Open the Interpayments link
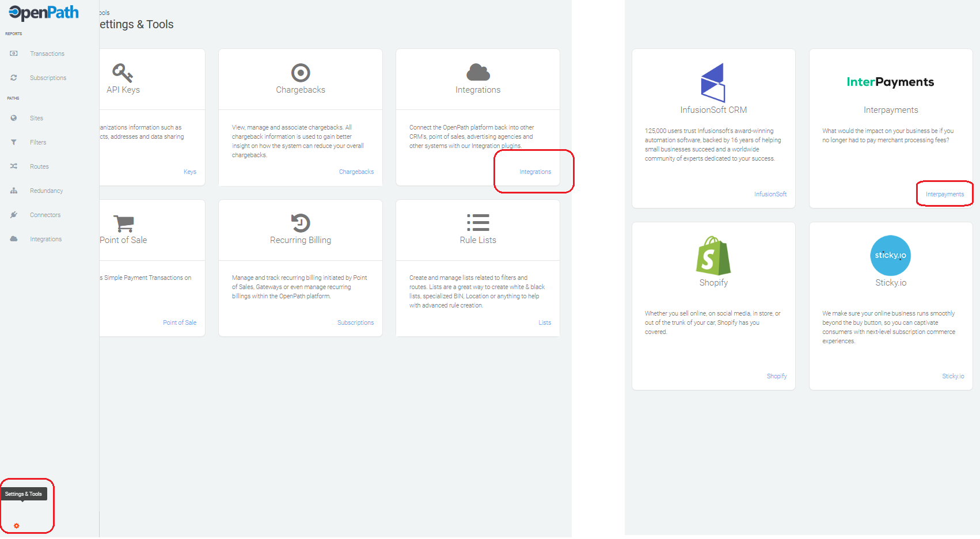 944,194
